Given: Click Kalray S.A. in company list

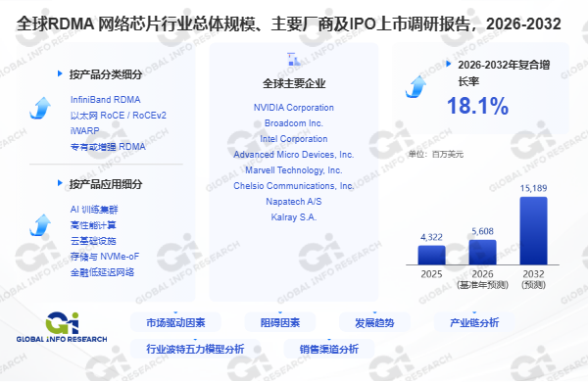Looking at the screenshot, I should 294,217.
